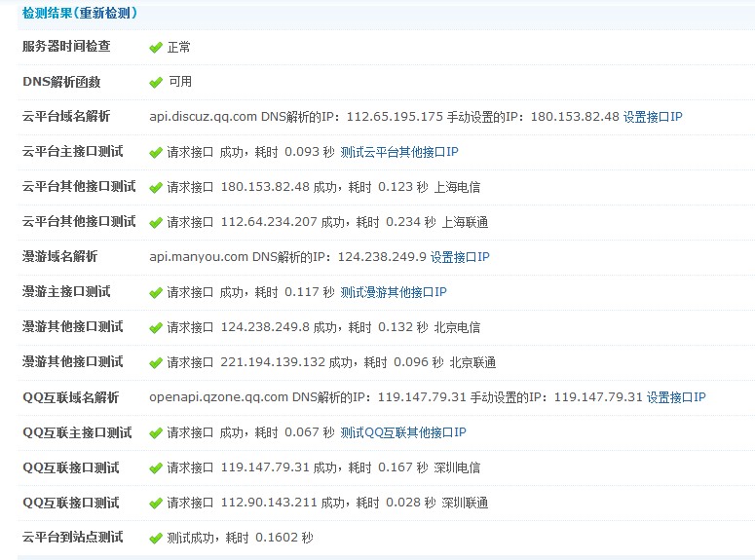
Task: Click 测试QQ互联其他接口IP link
Action: pos(403,432)
